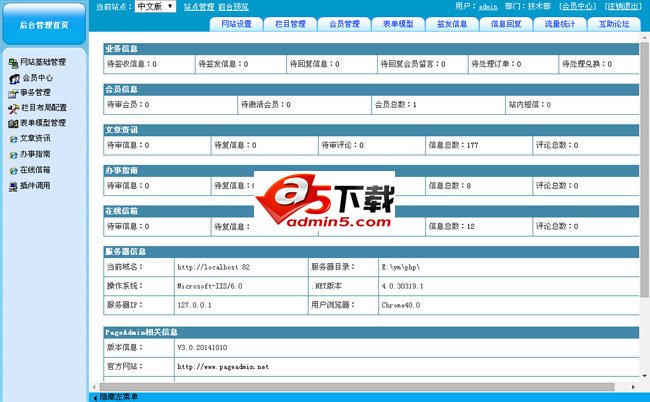Click 隐藏左菜单 to hide left menu
The image size is (650, 402).
(115, 397)
